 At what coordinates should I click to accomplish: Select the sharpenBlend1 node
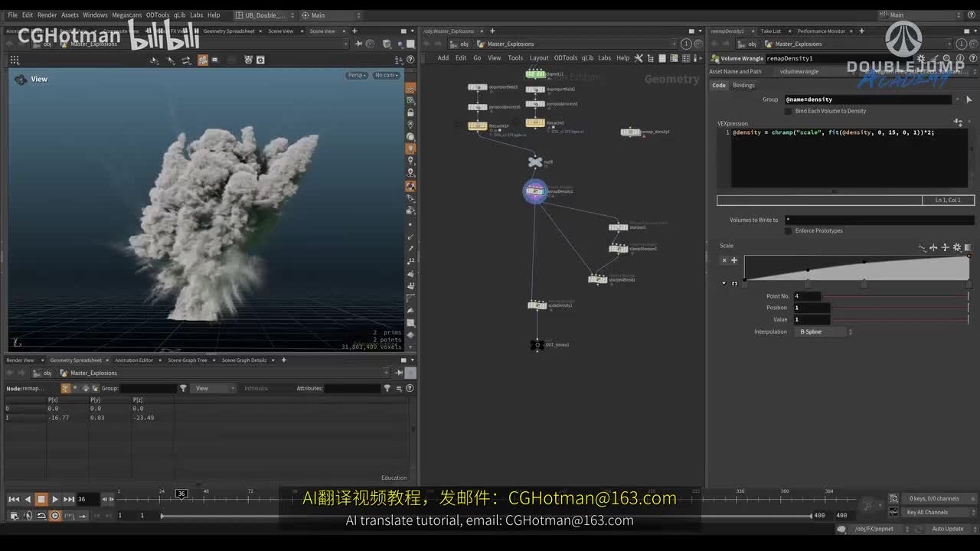[597, 279]
